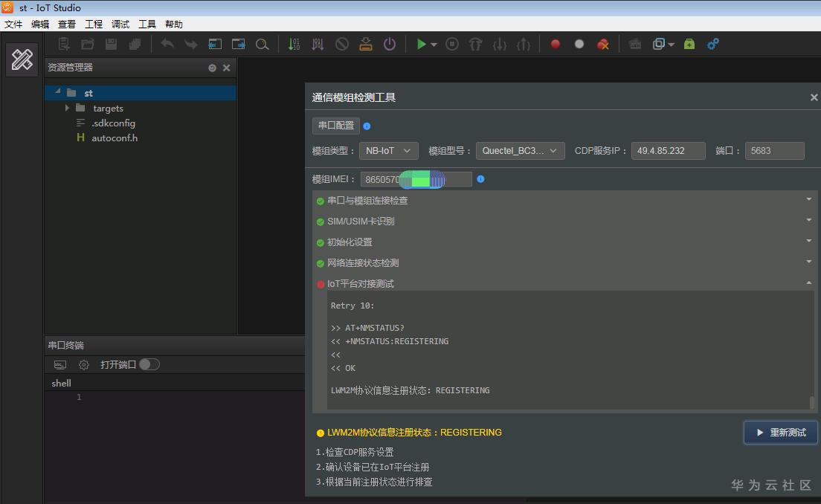
Task: Open the 模组类型 NB-IoT dropdown
Action: click(x=388, y=150)
